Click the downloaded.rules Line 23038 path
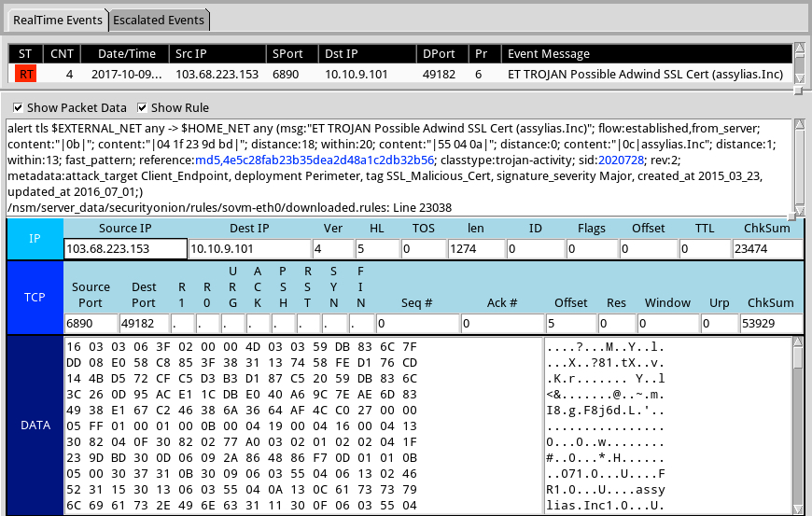 [230, 207]
